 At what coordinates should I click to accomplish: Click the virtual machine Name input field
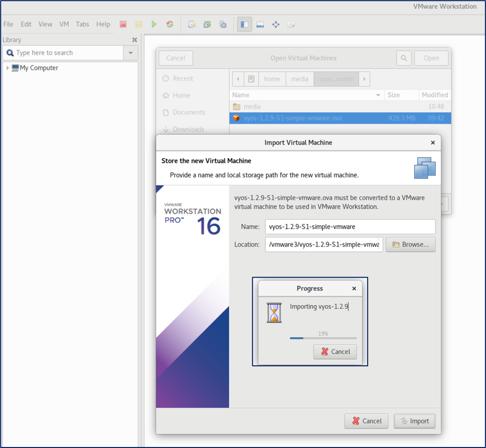(350, 227)
